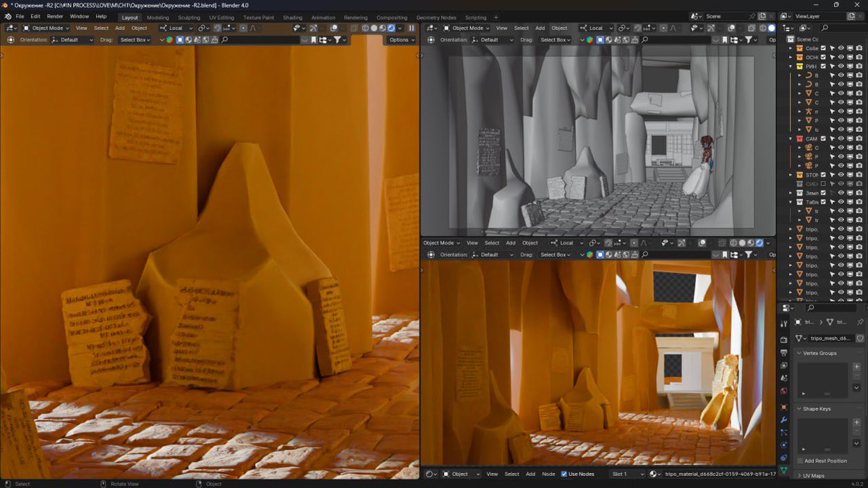Open Options button in left viewport
868x488 pixels.
(x=401, y=40)
